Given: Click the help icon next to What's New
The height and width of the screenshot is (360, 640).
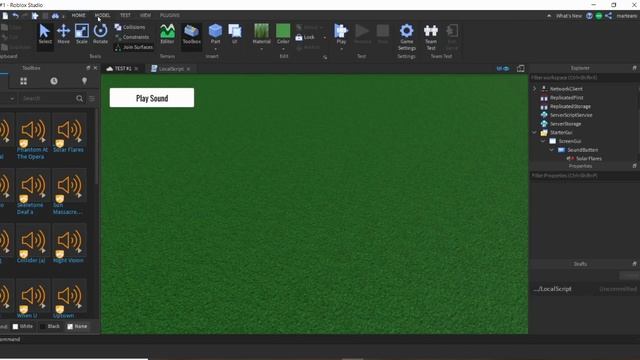Looking at the screenshot, I should point(589,16).
